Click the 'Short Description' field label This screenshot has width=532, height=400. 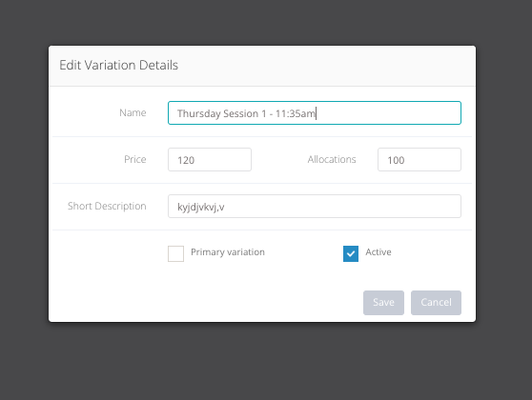107,206
